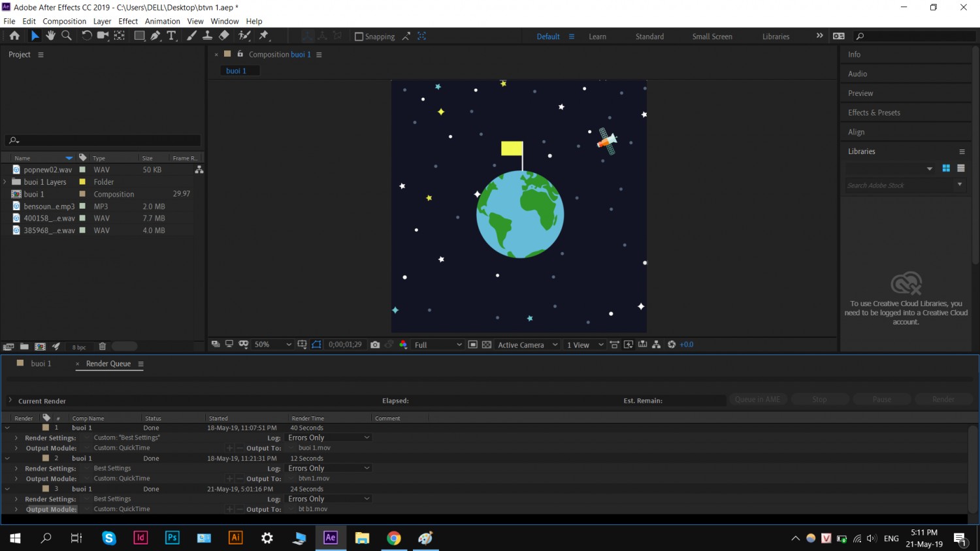Select the Roto Brush tool
This screenshot has width=980, height=551.
click(x=244, y=36)
